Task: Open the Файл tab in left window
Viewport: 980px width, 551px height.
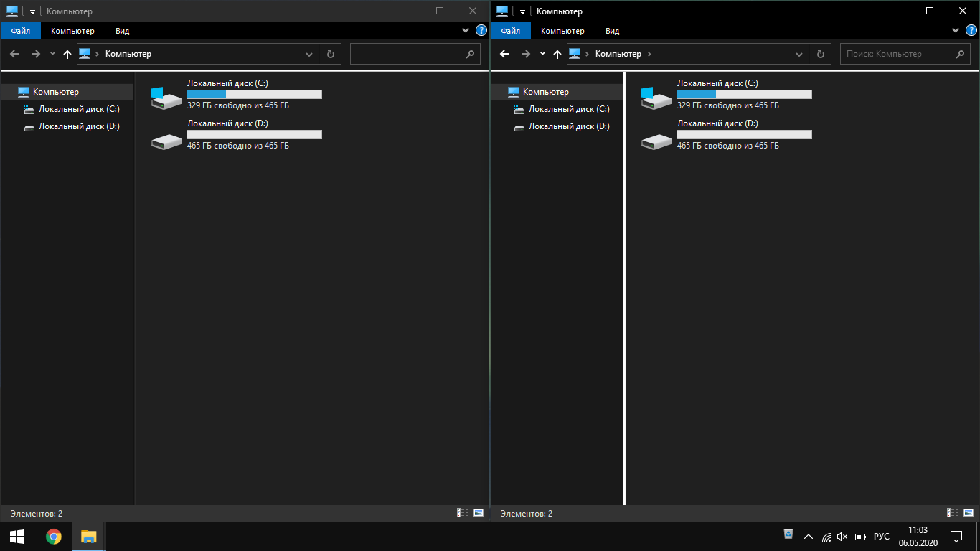Action: pyautogui.click(x=20, y=31)
